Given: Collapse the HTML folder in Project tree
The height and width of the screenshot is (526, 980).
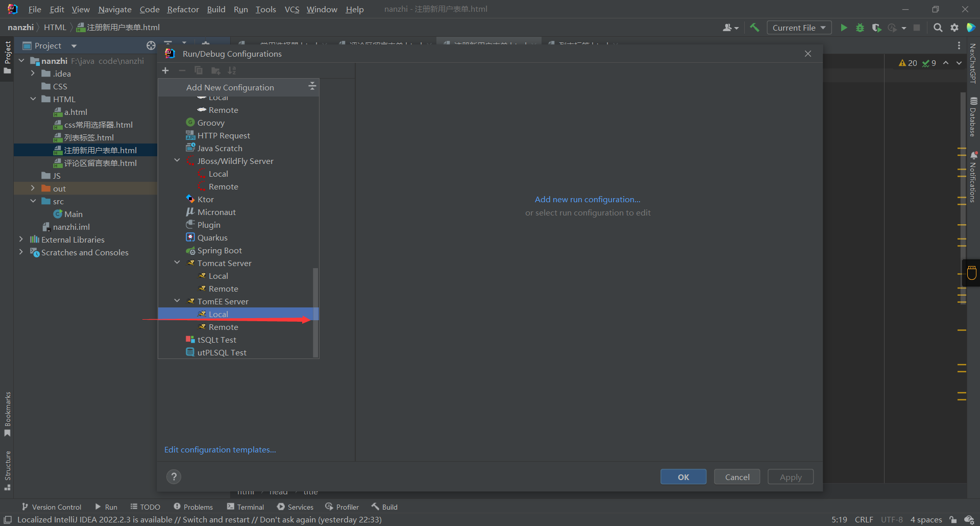Looking at the screenshot, I should [x=33, y=99].
